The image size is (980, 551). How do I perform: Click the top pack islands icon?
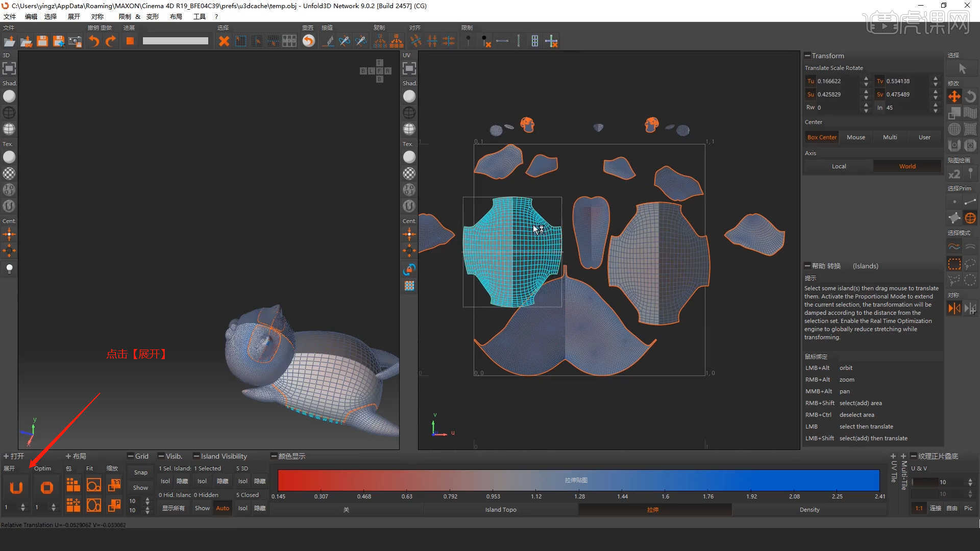(73, 485)
